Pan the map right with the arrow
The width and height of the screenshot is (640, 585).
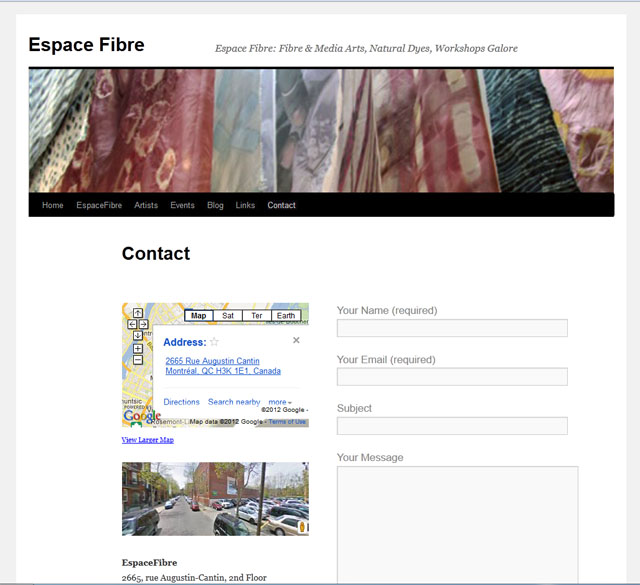143,324
